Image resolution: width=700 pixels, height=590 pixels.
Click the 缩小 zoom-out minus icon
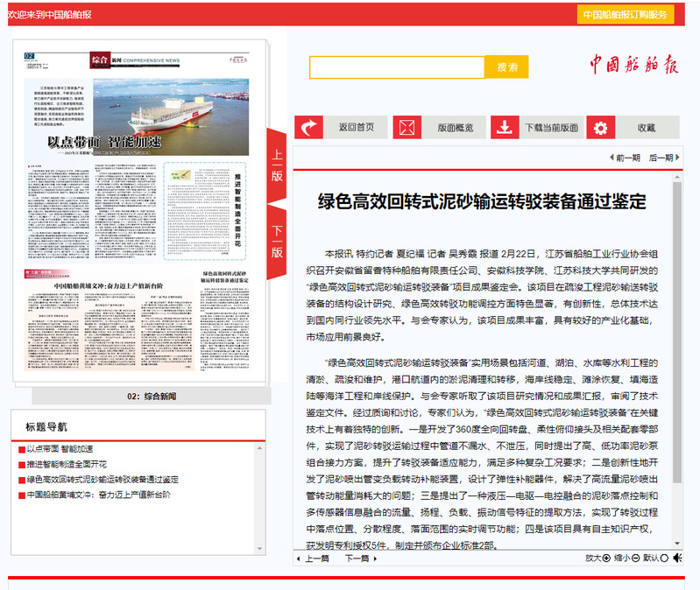[x=635, y=558]
